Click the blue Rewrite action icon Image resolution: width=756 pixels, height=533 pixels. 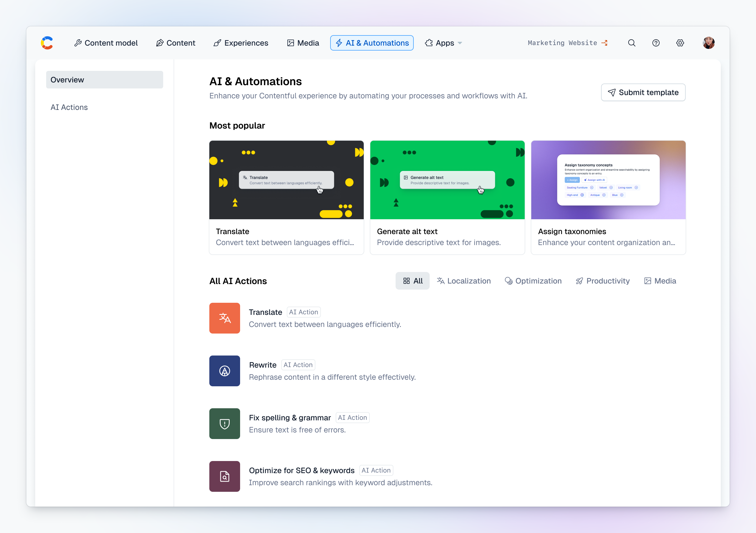224,371
